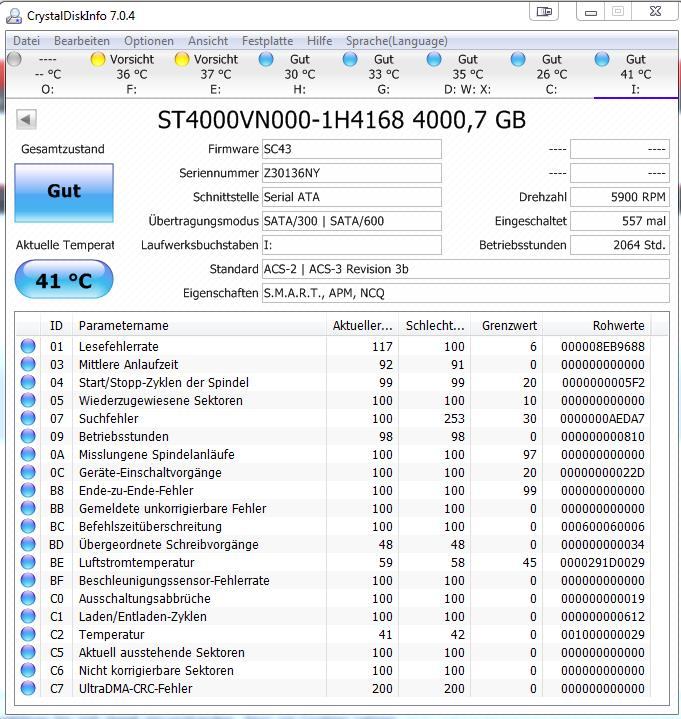Click the Parametername column header
This screenshot has width=681, height=719.
199,326
